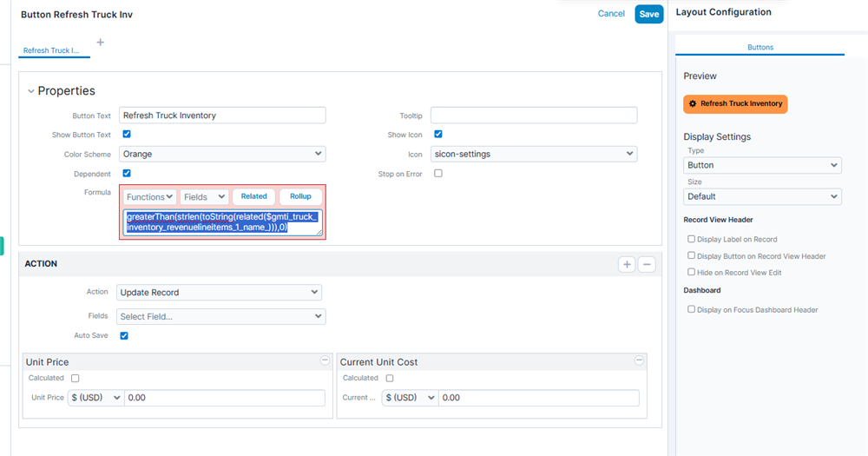Click the Cancel link

611,14
